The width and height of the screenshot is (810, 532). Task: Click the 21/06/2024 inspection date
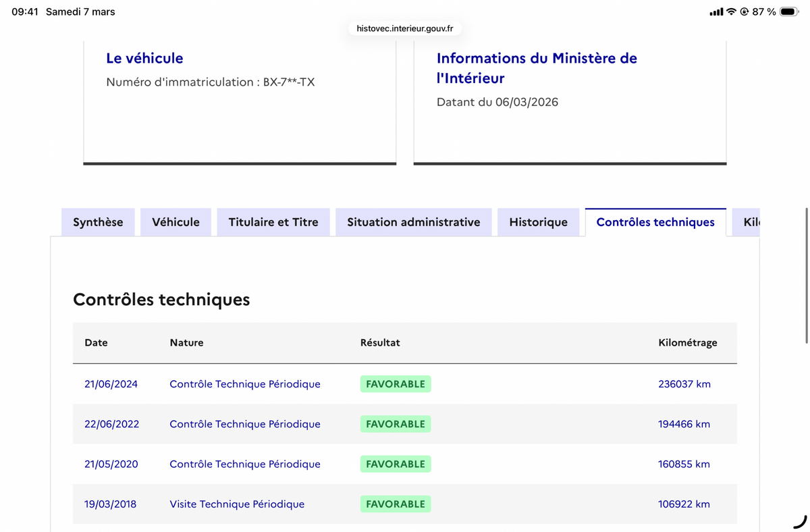(111, 384)
